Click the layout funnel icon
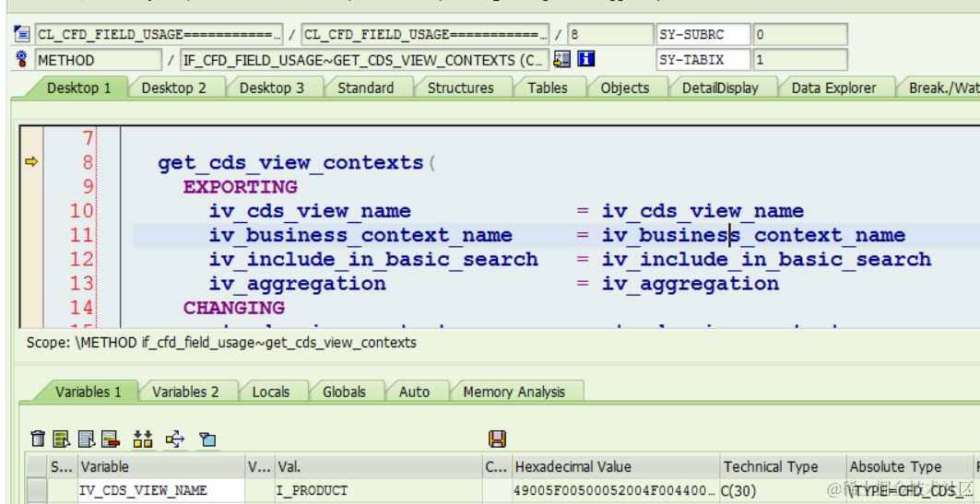980x504 pixels. click(x=207, y=440)
